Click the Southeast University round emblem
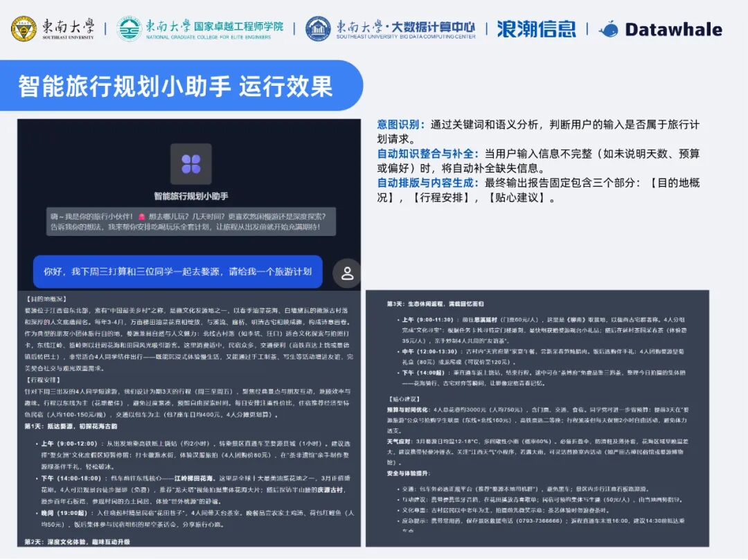This screenshot has width=748, height=560. (x=24, y=29)
